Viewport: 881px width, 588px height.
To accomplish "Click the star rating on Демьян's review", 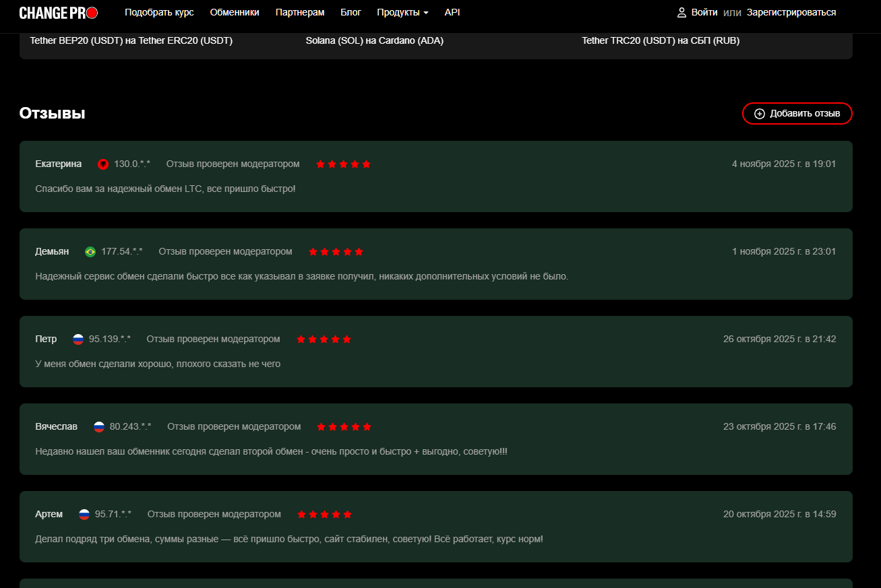I will pos(336,251).
